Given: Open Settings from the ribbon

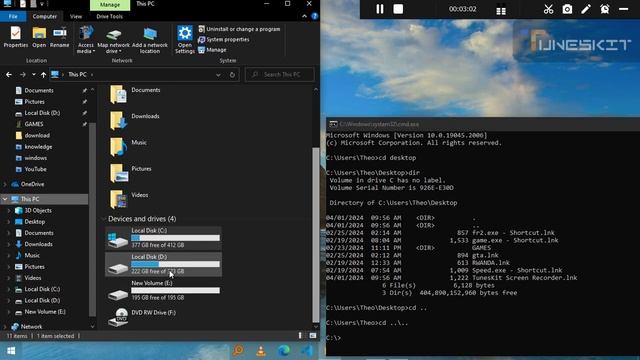Looking at the screenshot, I should pyautogui.click(x=184, y=40).
